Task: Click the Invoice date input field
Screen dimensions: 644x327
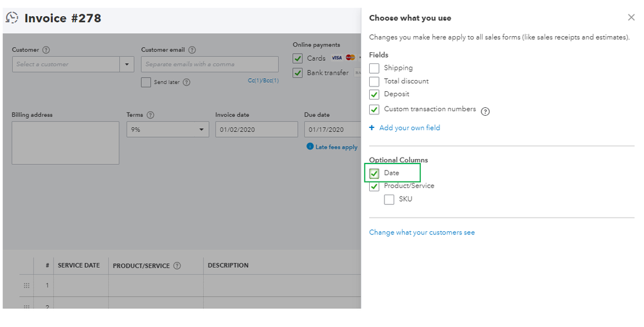Action: (256, 130)
